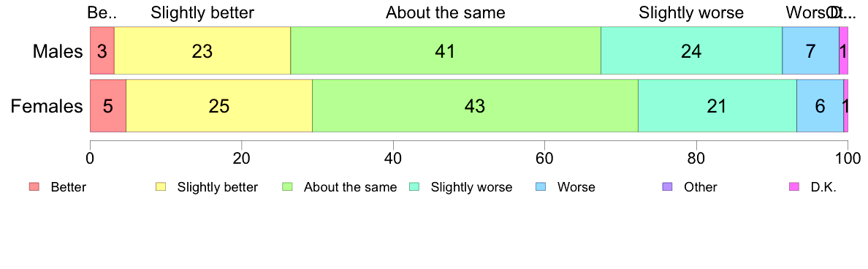Click the red Better legend swatch
Image resolution: width=868 pixels, height=269 pixels.
[34, 187]
